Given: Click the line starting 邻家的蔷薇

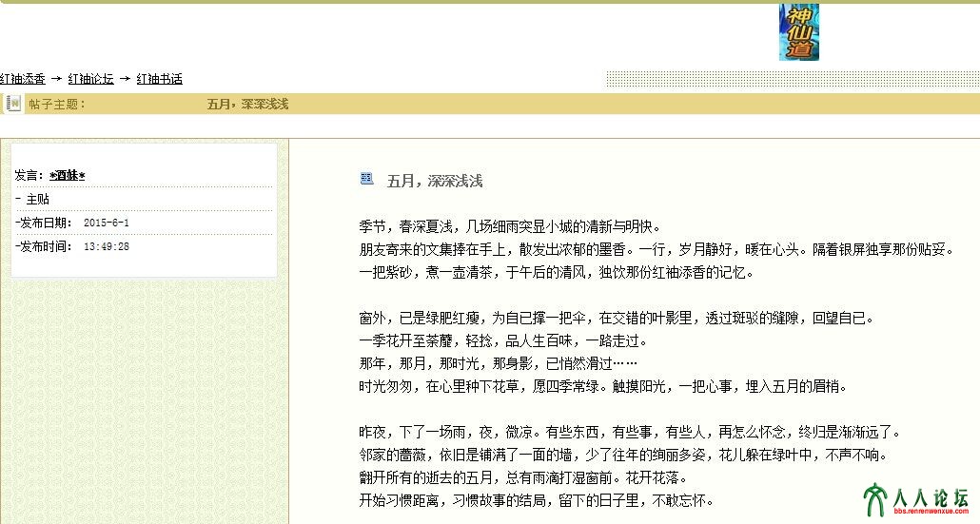Looking at the screenshot, I should (x=623, y=455).
